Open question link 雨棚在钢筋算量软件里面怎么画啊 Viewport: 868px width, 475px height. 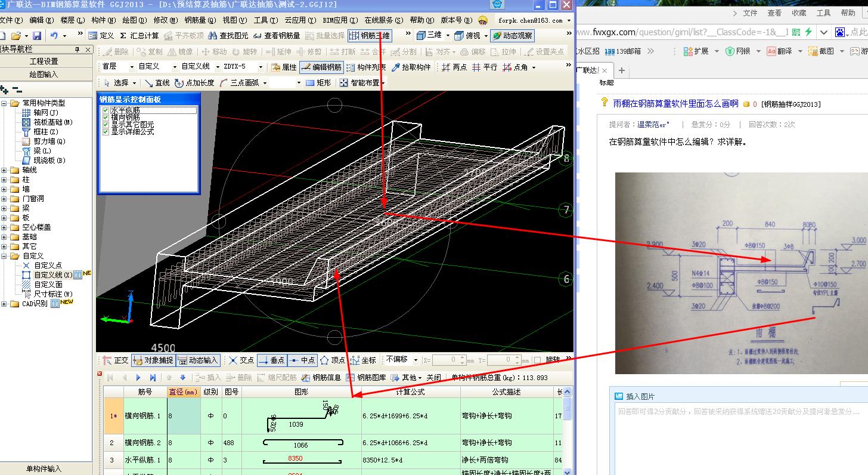675,103
